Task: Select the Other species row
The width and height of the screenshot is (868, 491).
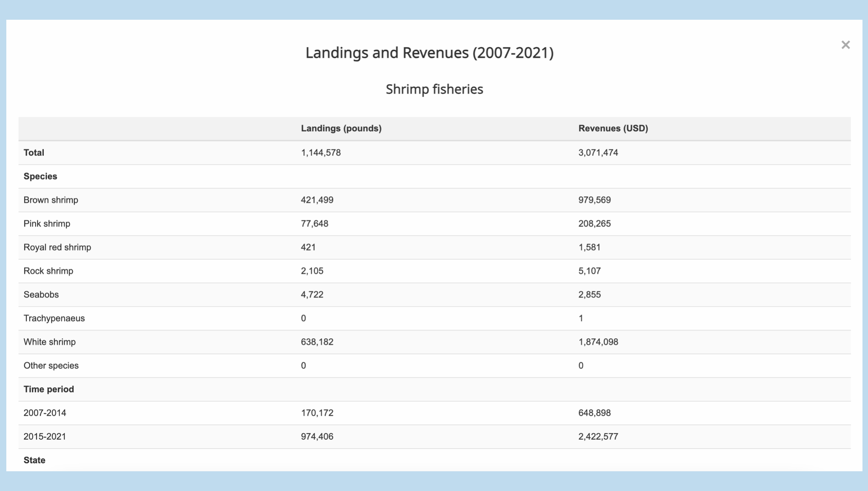Action: [51, 366]
